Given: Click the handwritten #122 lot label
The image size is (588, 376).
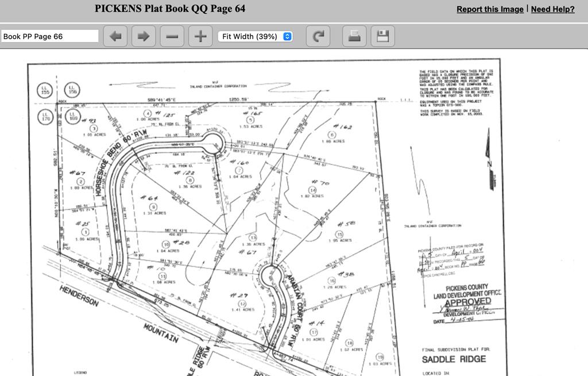Looking at the screenshot, I should [184, 172].
